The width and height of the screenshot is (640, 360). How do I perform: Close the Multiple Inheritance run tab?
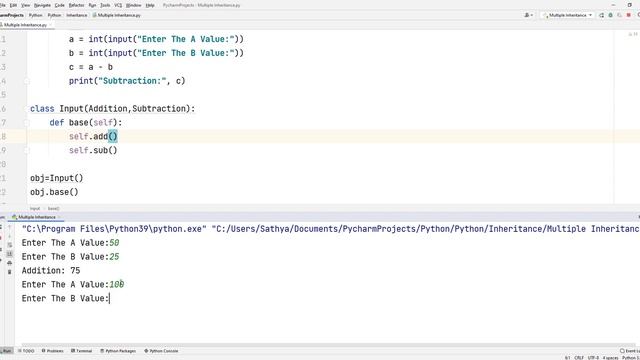pyautogui.click(x=59, y=217)
